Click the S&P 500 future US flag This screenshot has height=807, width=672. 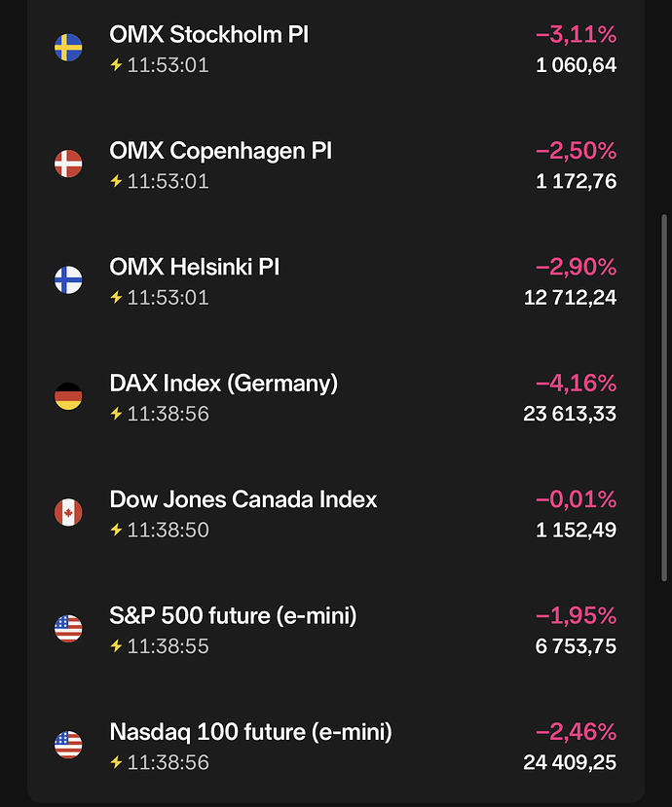pyautogui.click(x=68, y=629)
